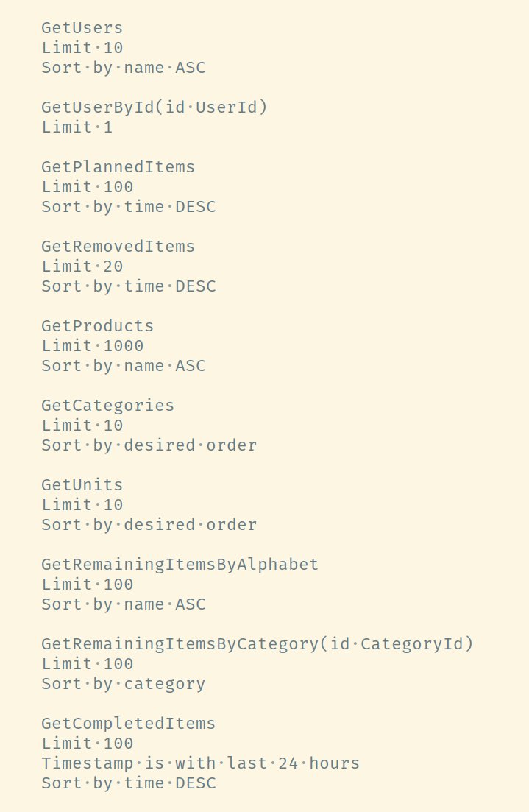This screenshot has width=529, height=812.
Task: Click the Limit 1000 line
Action: 92,346
